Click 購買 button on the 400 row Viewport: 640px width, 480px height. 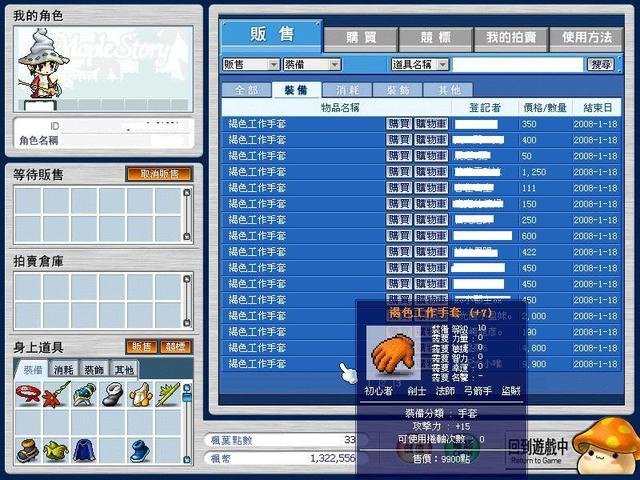click(x=399, y=140)
